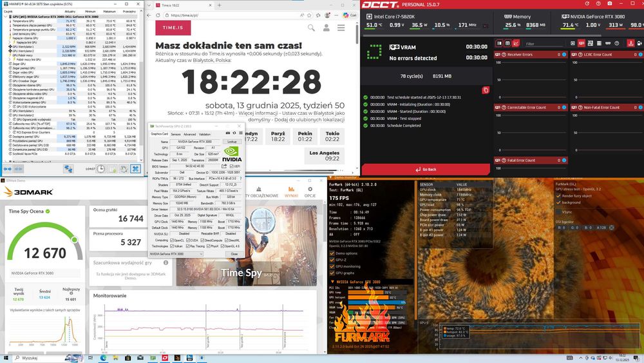Toggle Vulkan checkbox in GPU-Z
The image size is (644, 363).
click(x=172, y=246)
